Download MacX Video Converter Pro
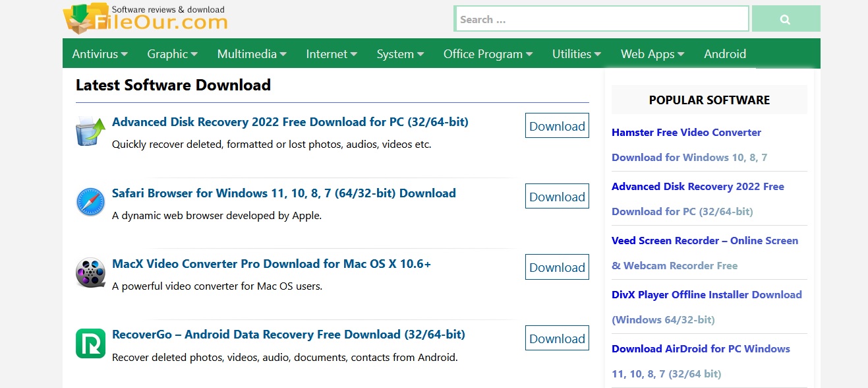The image size is (868, 388). (x=557, y=267)
